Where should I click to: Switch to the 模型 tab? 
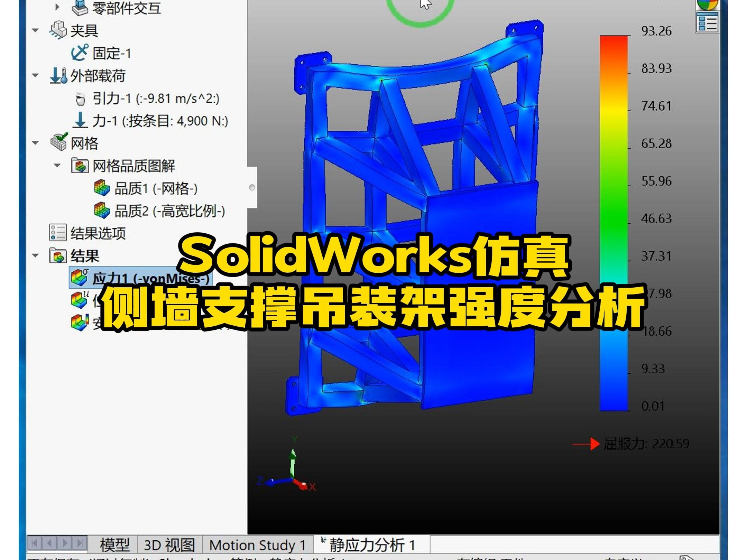(x=114, y=545)
